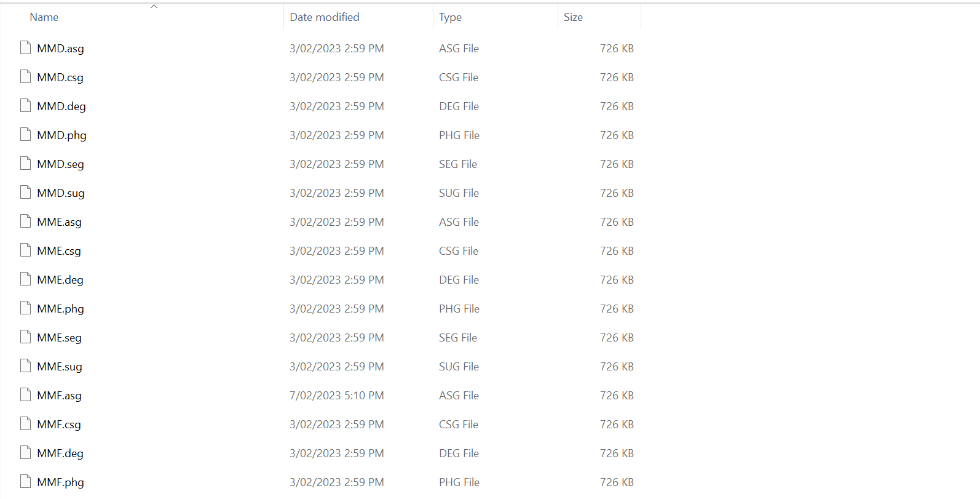Select the MMD.sug file row

click(326, 193)
